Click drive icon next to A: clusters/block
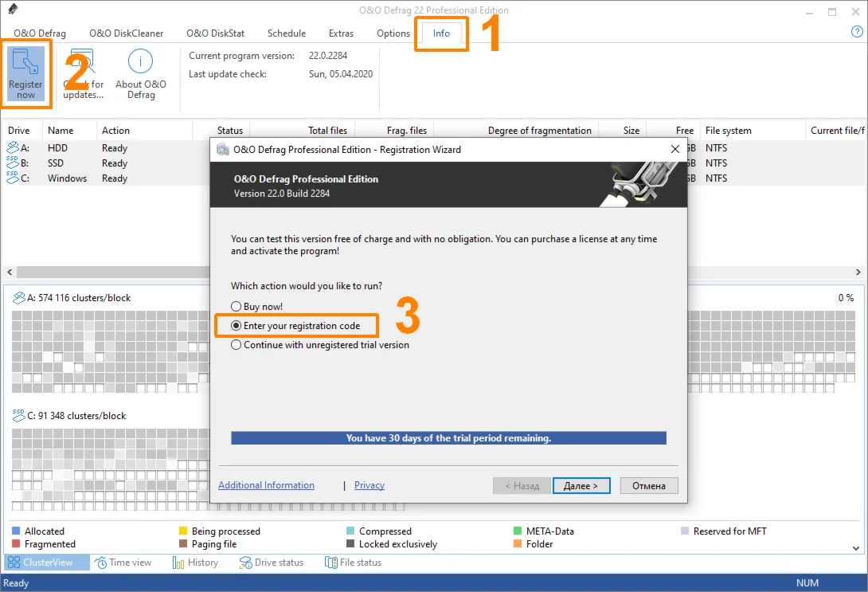This screenshot has height=592, width=868. point(19,298)
